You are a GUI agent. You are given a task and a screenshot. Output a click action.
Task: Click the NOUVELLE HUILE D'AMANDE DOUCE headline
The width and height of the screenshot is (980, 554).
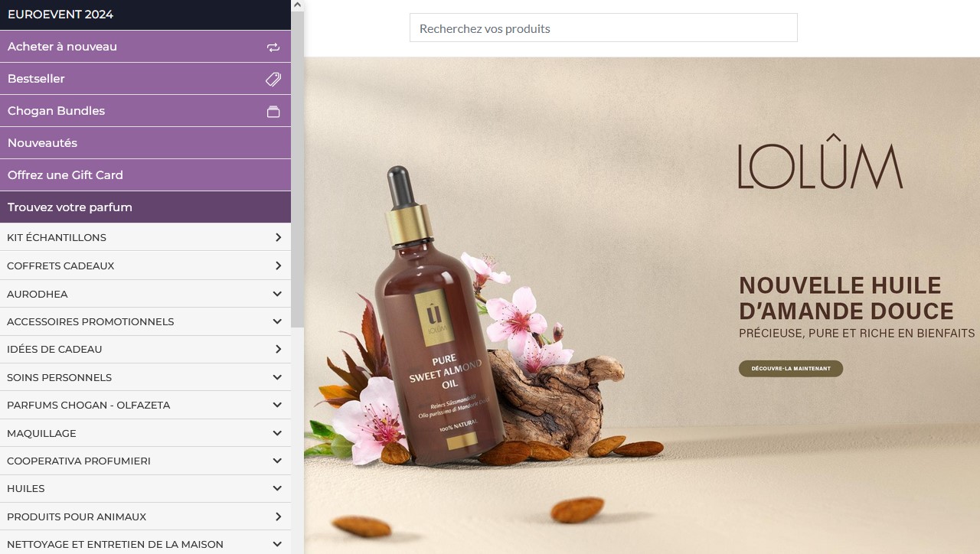tap(846, 298)
